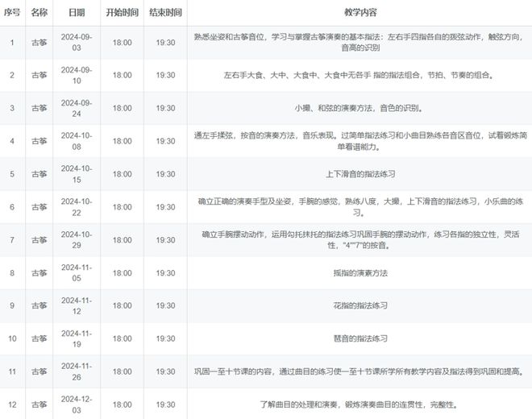This screenshot has width=532, height=419.
Task: Select the 琶音的指法练习 lesson content
Action: [359, 338]
